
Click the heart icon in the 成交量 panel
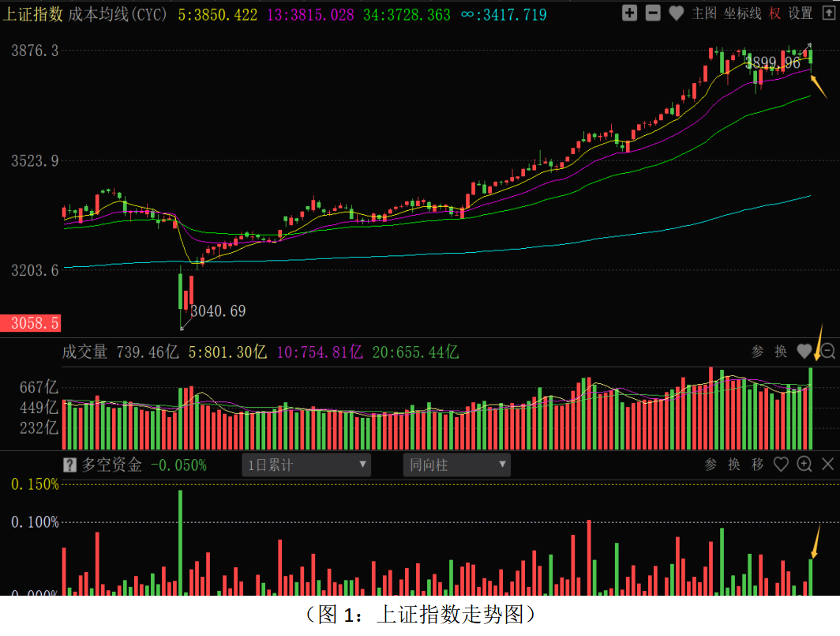pyautogui.click(x=804, y=352)
